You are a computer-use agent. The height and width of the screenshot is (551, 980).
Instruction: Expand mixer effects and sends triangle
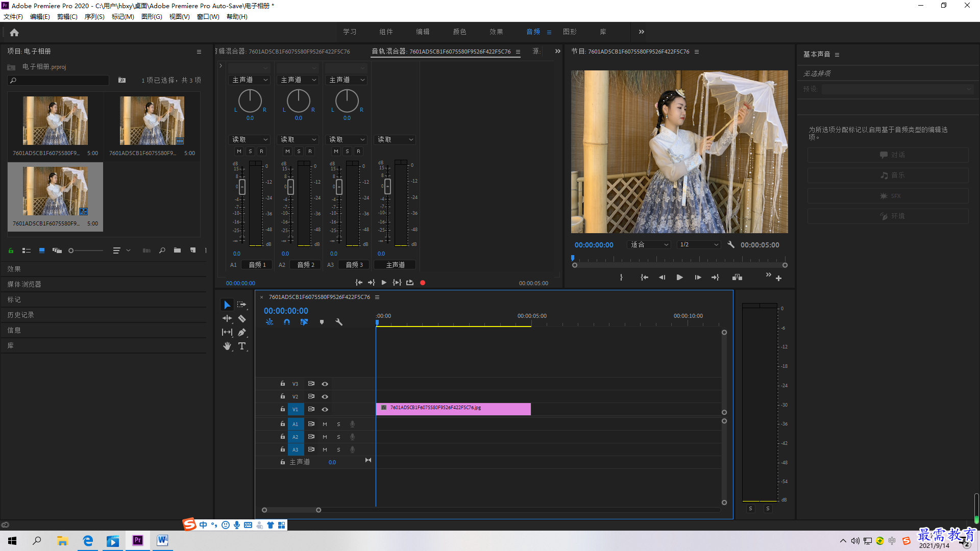click(x=220, y=66)
